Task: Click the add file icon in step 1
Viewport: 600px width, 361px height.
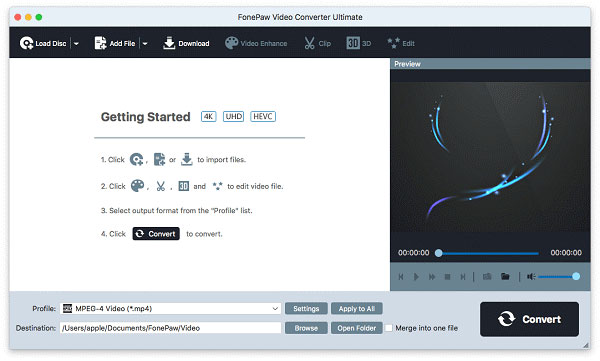Action: 159,159
